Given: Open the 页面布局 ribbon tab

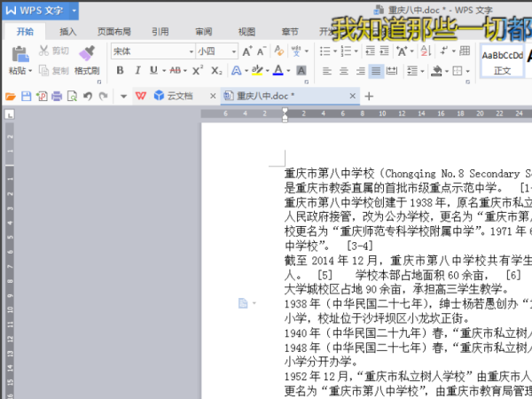Looking at the screenshot, I should (x=113, y=31).
